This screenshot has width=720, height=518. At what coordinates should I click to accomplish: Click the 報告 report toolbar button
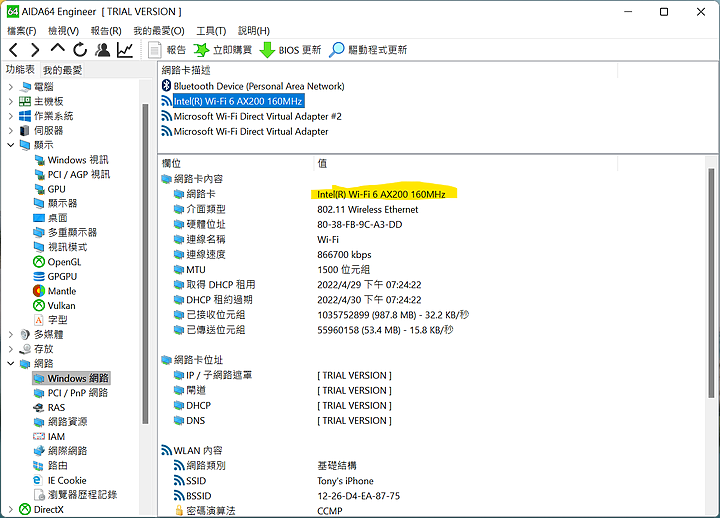click(167, 50)
